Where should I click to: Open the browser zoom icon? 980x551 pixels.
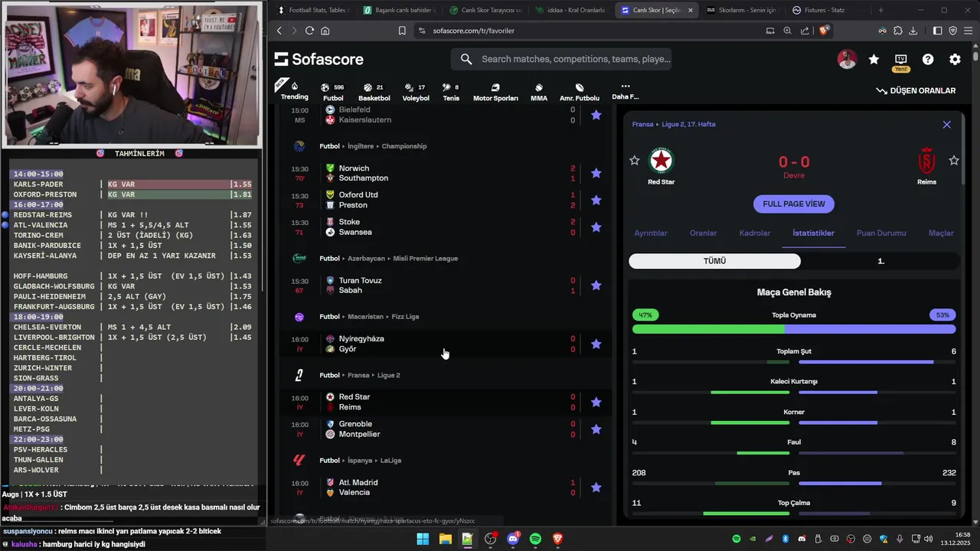(x=787, y=31)
